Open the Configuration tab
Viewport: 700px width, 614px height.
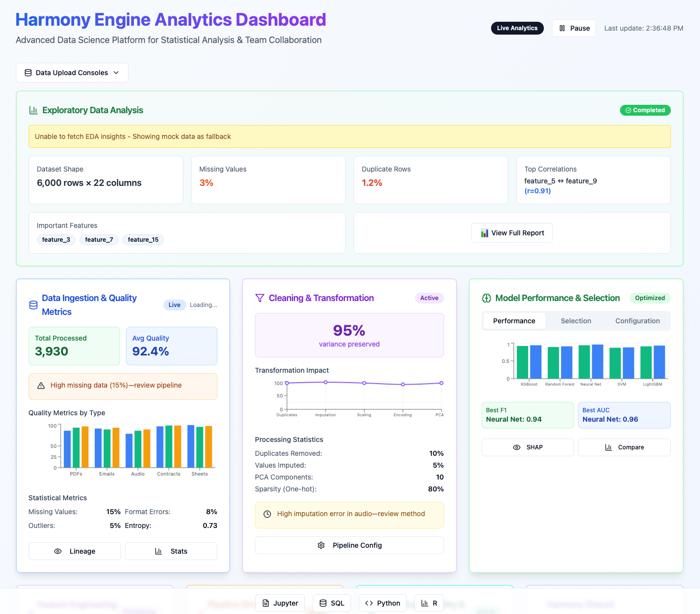(x=638, y=321)
